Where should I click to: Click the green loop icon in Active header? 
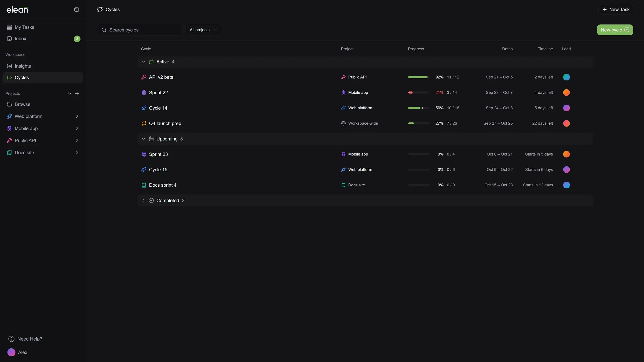[151, 62]
